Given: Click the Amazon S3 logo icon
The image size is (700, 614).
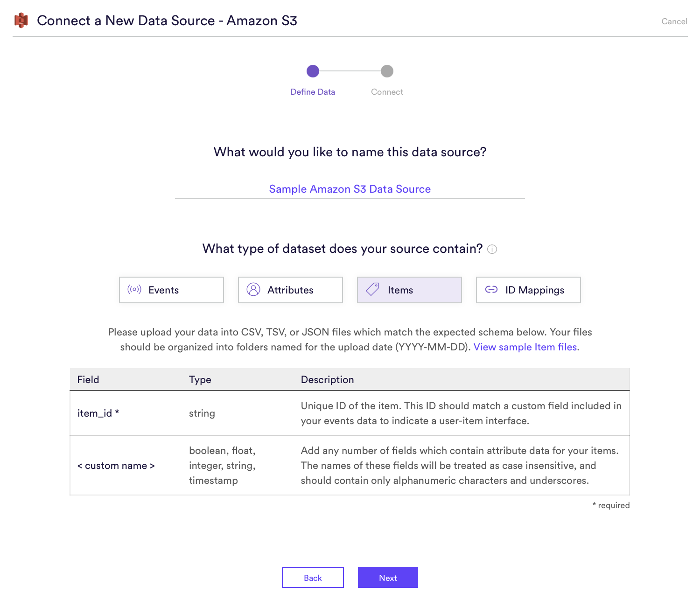Looking at the screenshot, I should click(21, 21).
